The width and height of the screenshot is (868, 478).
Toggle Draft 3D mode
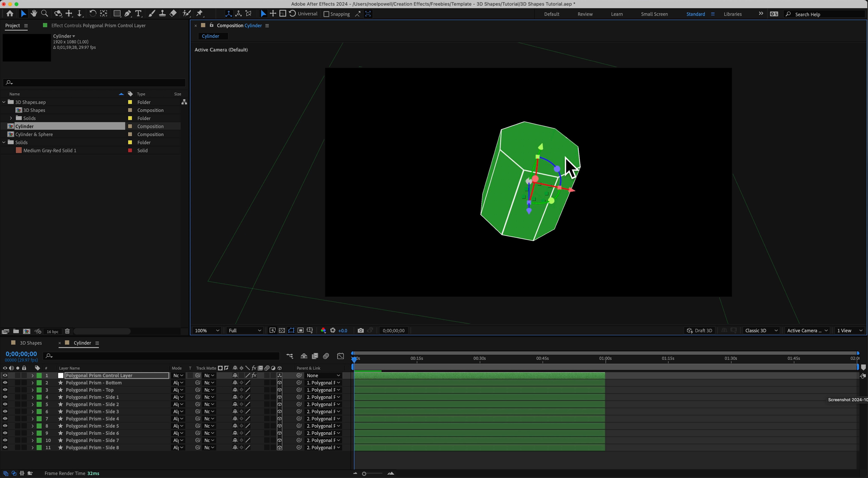[699, 330]
